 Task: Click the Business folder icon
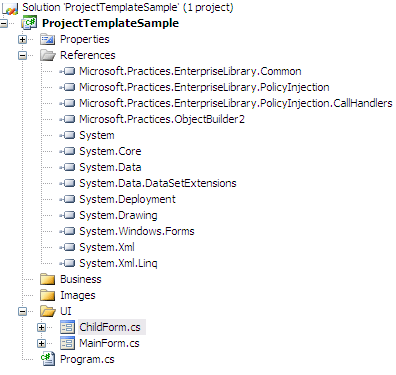[x=47, y=279]
